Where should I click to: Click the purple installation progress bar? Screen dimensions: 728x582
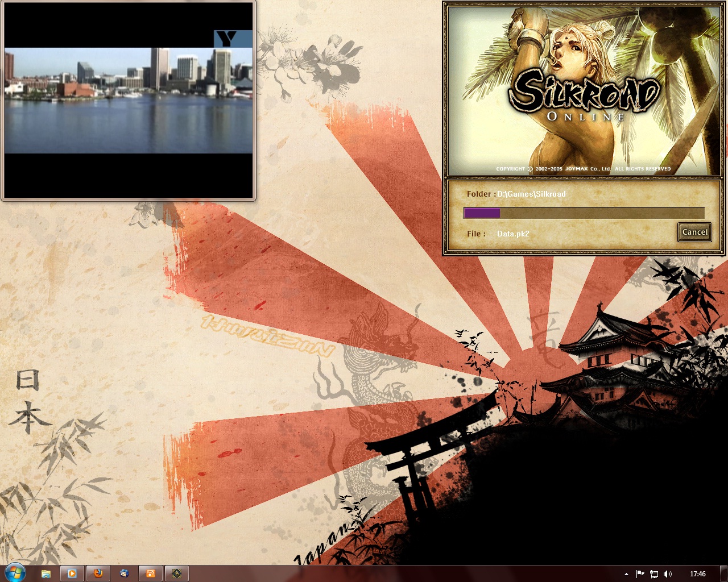(584, 213)
